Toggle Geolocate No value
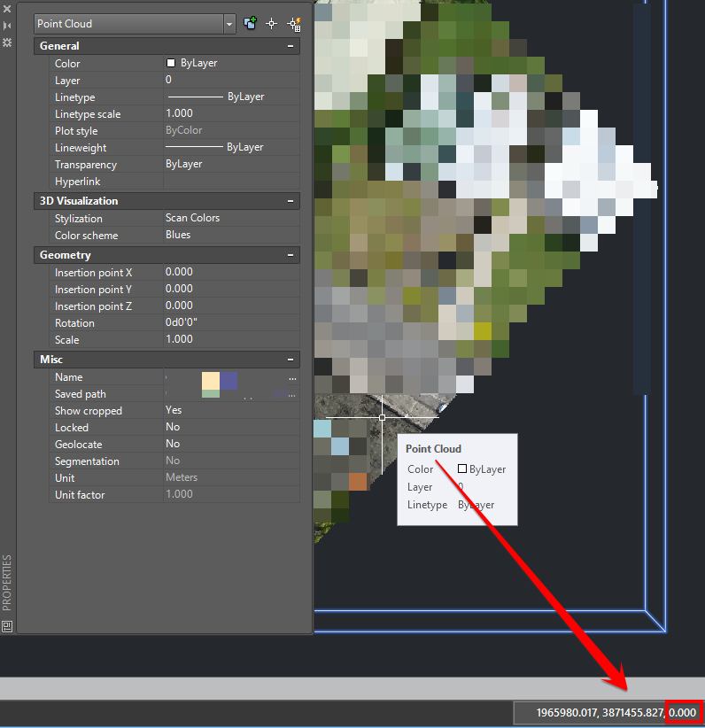 [231, 444]
